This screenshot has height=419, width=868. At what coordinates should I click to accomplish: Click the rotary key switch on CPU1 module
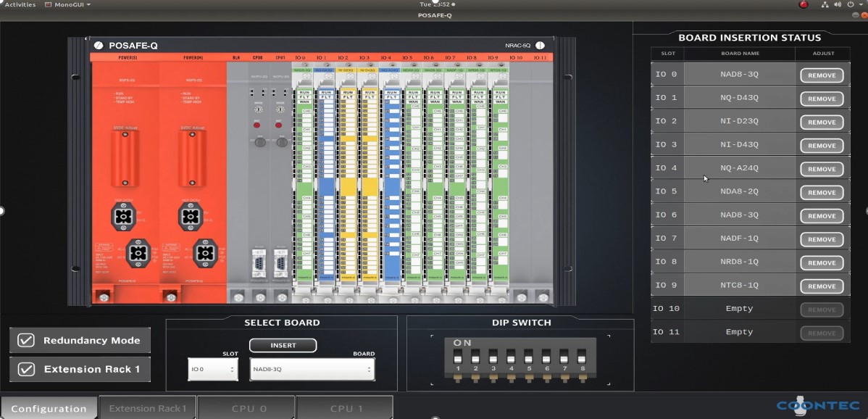278,143
